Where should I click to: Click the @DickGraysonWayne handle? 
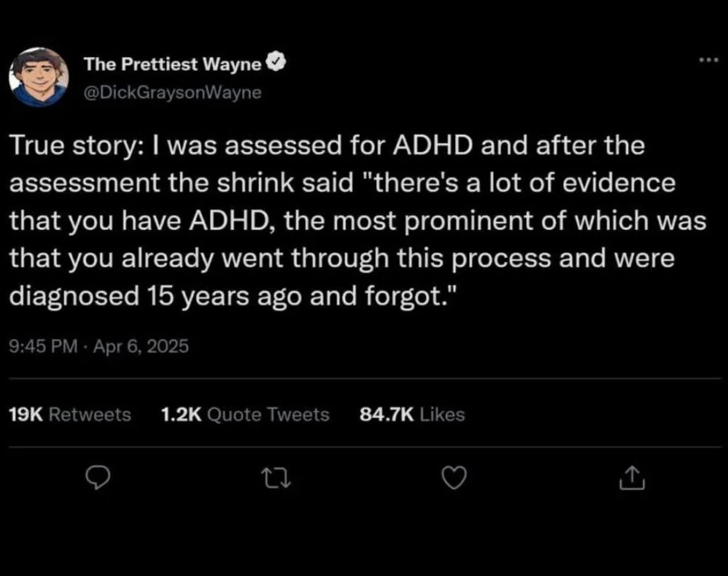[172, 93]
